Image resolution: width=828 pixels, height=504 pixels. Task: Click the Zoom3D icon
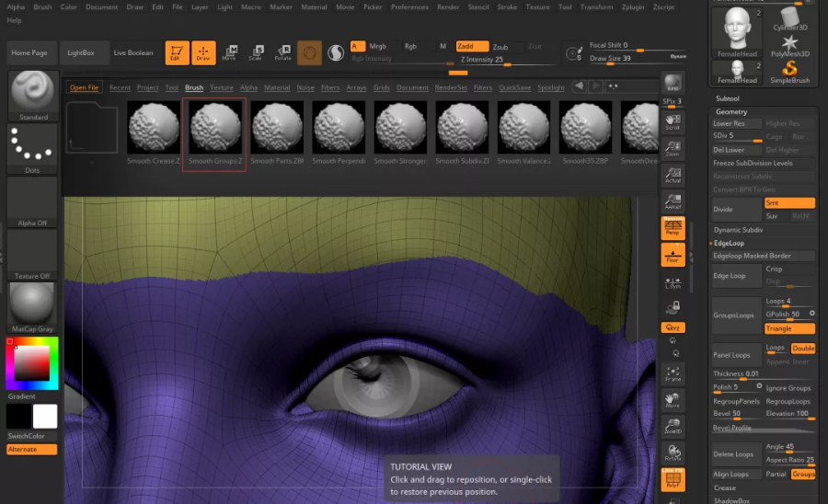(673, 427)
